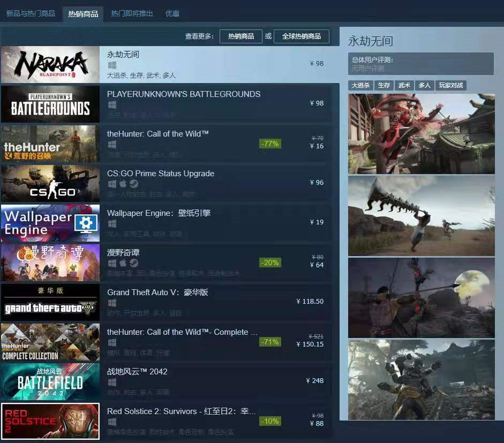Image resolution: width=504 pixels, height=443 pixels.
Task: Click the Apple icon in 漫野奇谭 row
Action: 123,264
